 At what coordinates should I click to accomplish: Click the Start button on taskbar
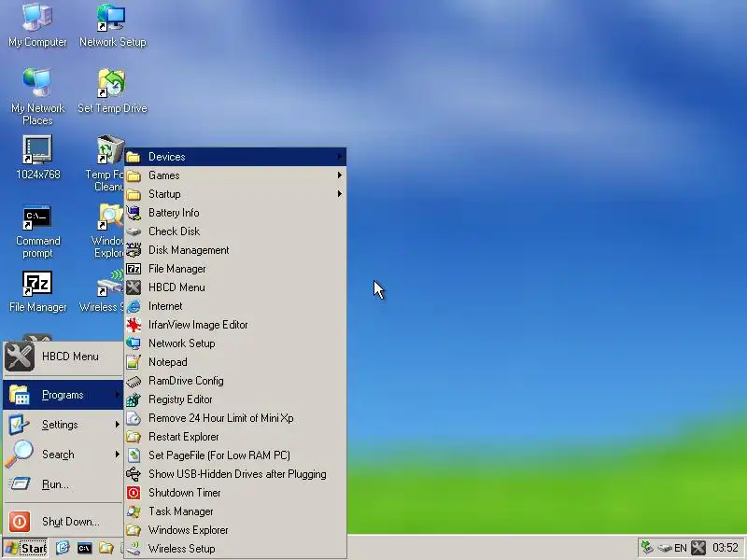click(25, 548)
